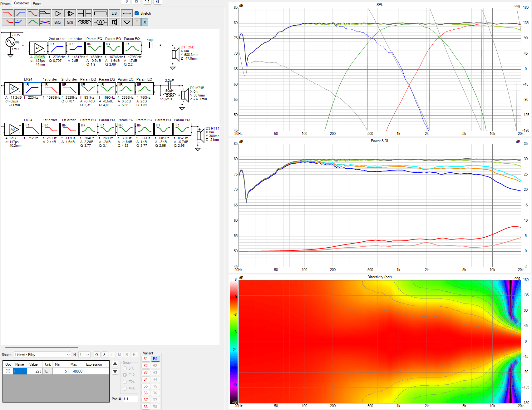The height and width of the screenshot is (410, 532).
Task: Select the 2nd order 2708Hz filter block
Action: [57, 48]
